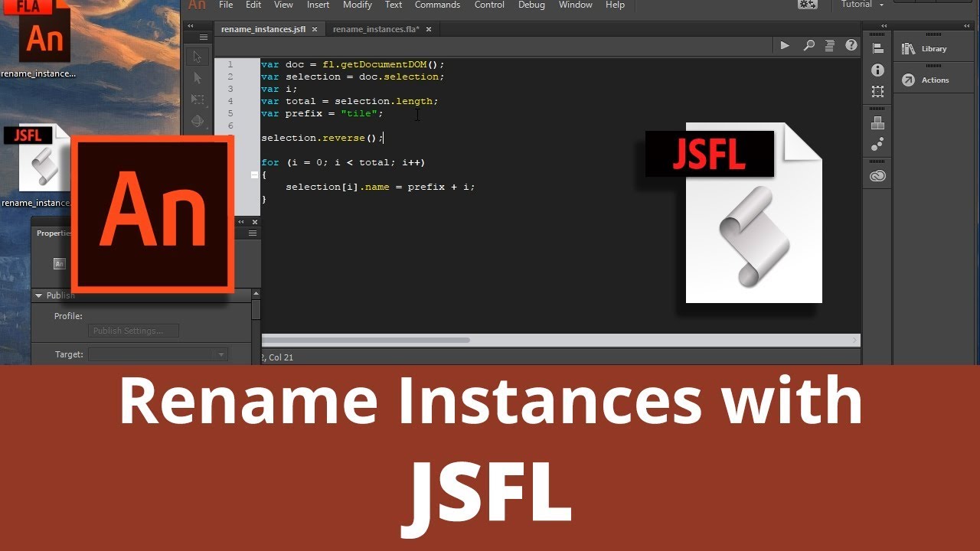The height and width of the screenshot is (551, 980).
Task: Open the View menu
Action: click(x=283, y=5)
